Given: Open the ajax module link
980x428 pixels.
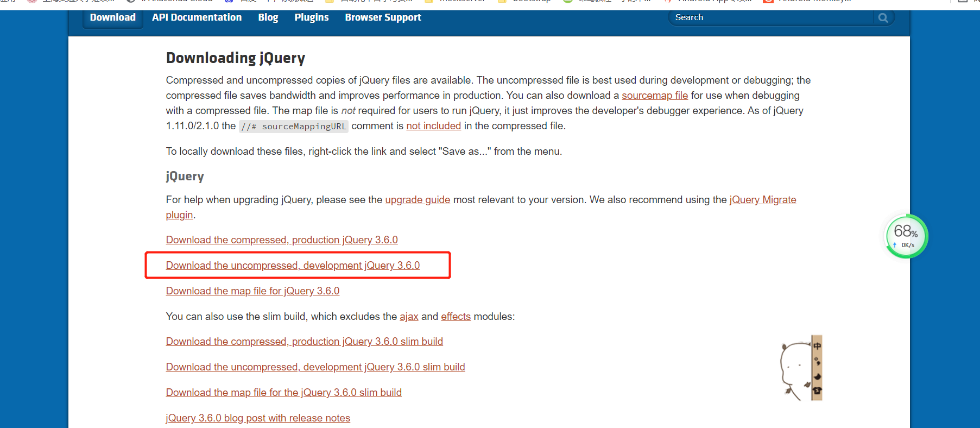Looking at the screenshot, I should [409, 317].
